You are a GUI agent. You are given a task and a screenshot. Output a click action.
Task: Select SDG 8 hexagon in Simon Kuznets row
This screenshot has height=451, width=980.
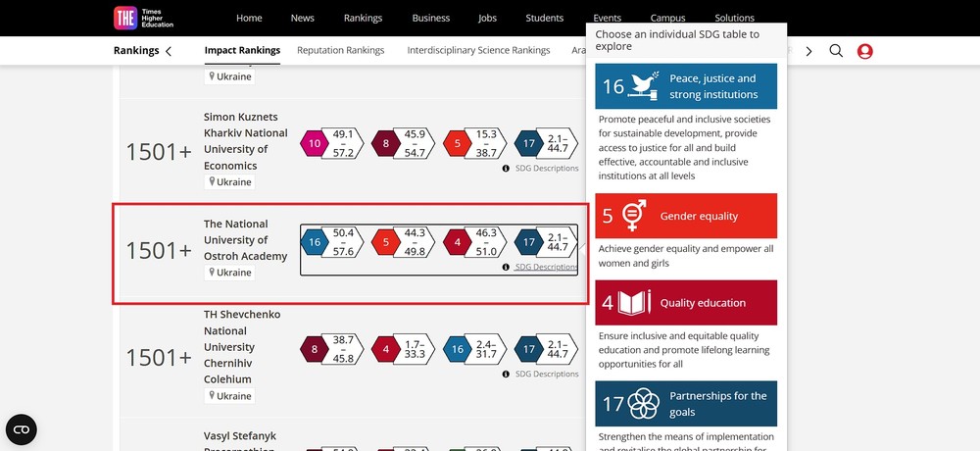coord(385,144)
